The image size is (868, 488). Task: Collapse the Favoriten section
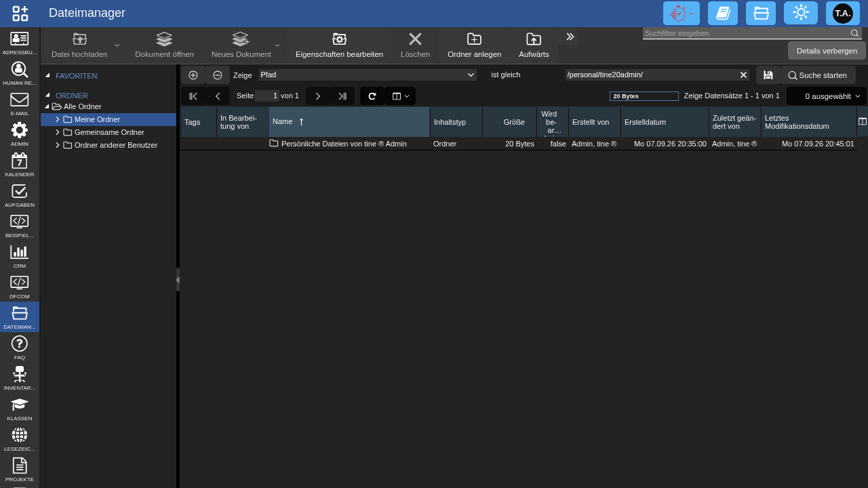coord(47,75)
